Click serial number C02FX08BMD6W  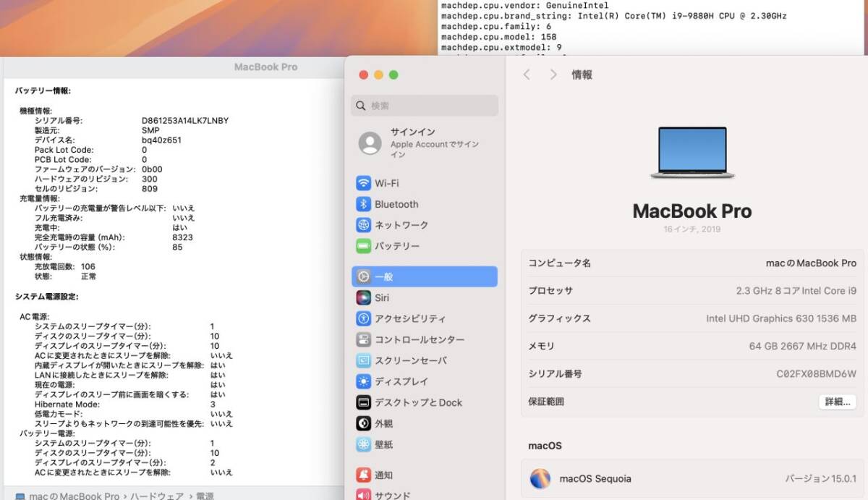[x=817, y=373]
